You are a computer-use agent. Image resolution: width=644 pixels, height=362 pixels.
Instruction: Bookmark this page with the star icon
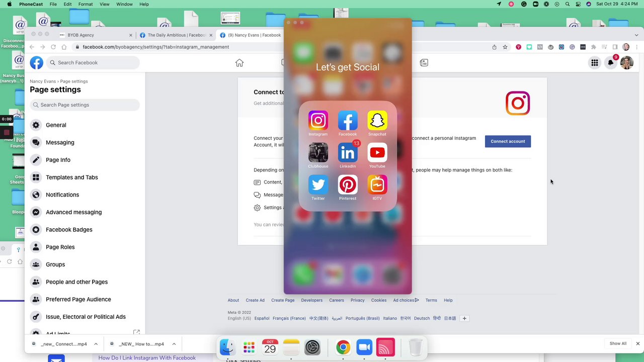click(505, 47)
